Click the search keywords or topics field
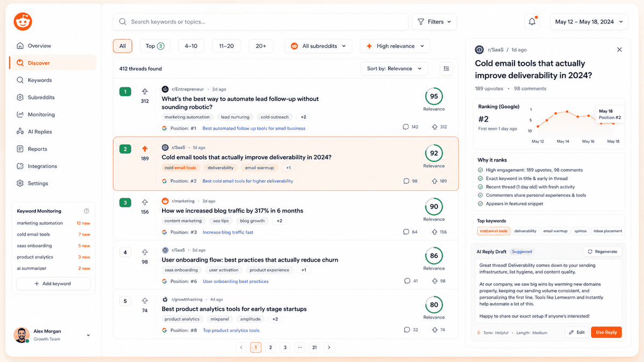 260,22
